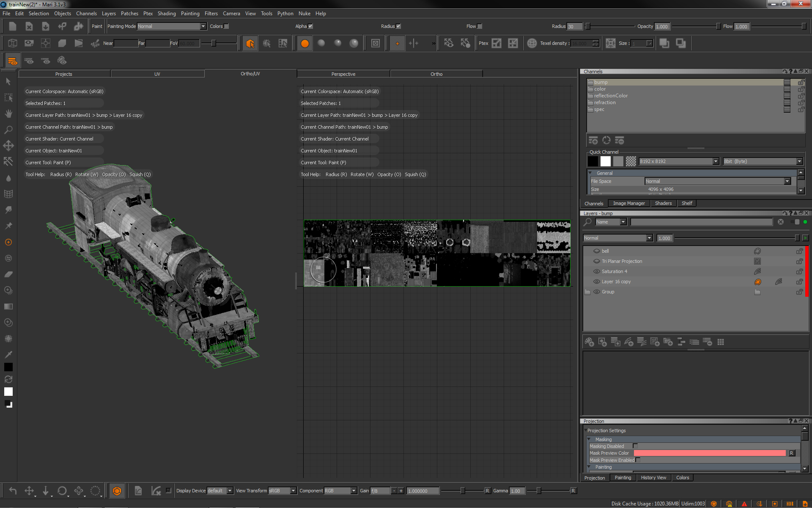Image resolution: width=812 pixels, height=508 pixels.
Task: Click the New project document icon
Action: pyautogui.click(x=13, y=26)
